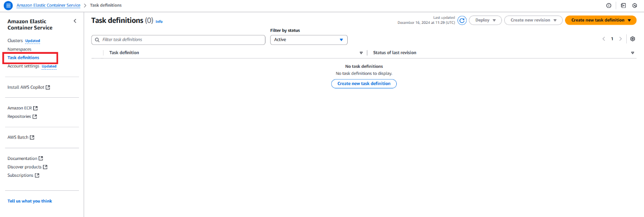Click the Filter task definitions search field
The height and width of the screenshot is (217, 644).
[178, 40]
